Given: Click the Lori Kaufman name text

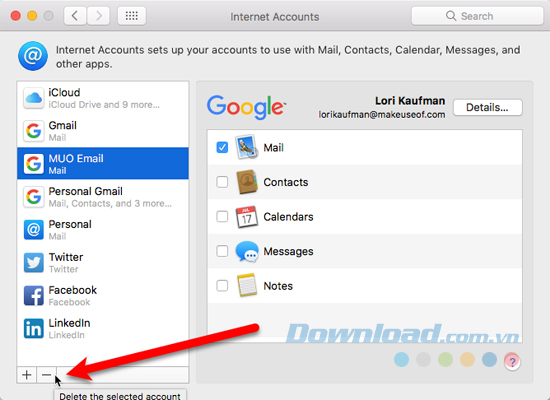Looking at the screenshot, I should pos(410,101).
